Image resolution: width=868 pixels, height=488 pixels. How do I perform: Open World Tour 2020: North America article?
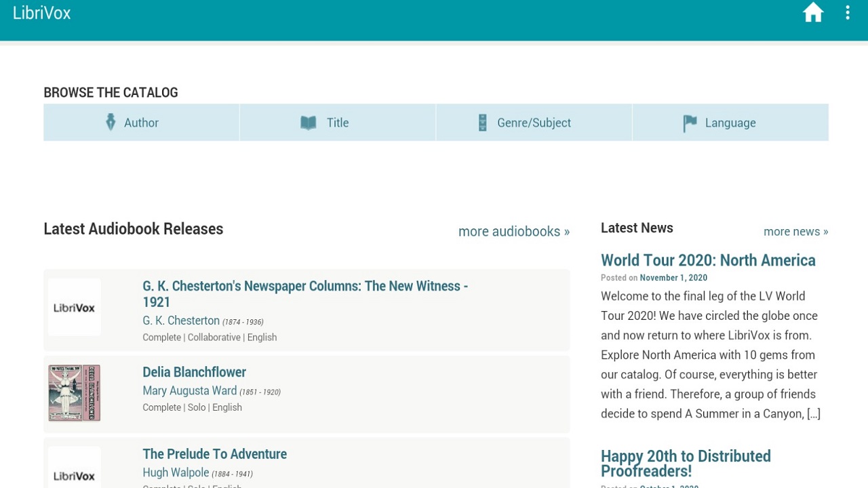(708, 261)
